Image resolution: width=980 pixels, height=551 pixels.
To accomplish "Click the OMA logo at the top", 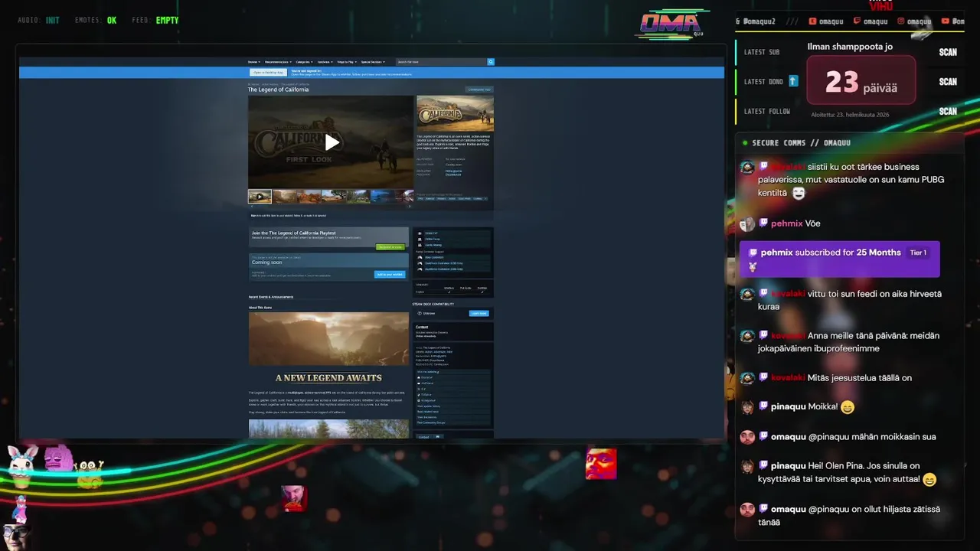I will (x=671, y=25).
